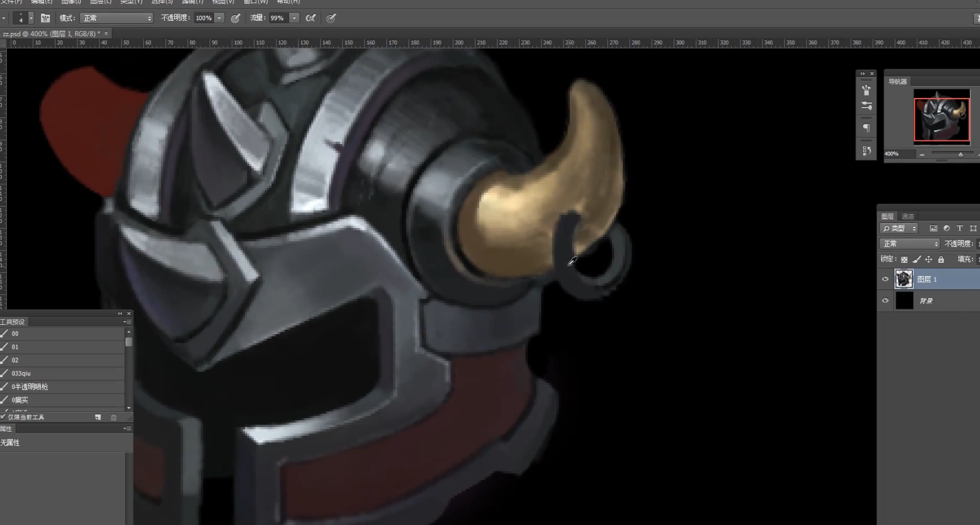Delete tool preset trash icon

tap(114, 417)
